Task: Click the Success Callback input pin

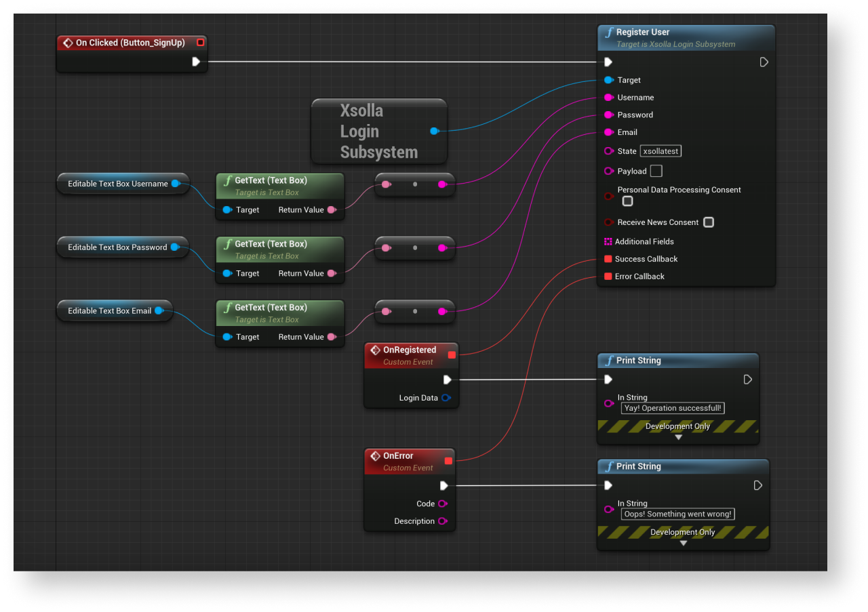Action: tap(608, 259)
